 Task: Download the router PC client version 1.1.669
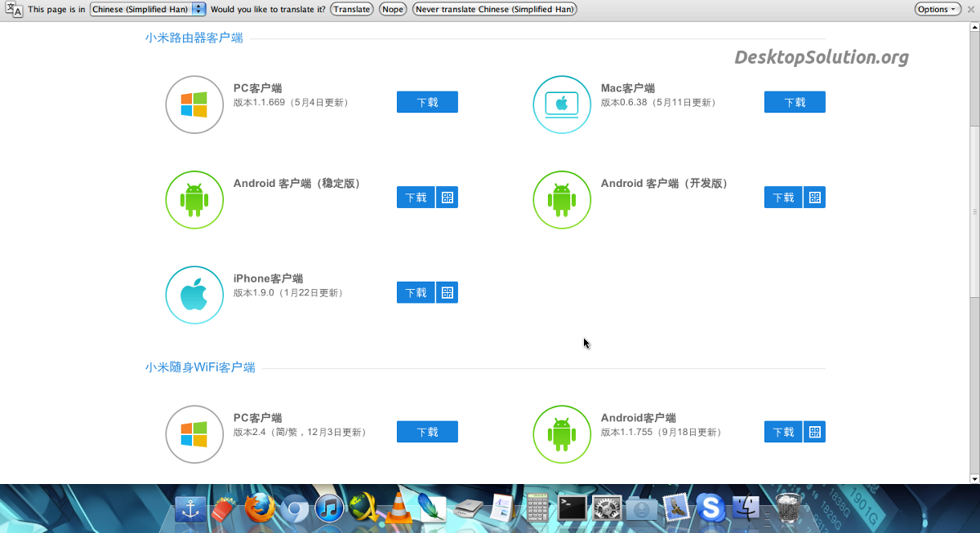(427, 102)
